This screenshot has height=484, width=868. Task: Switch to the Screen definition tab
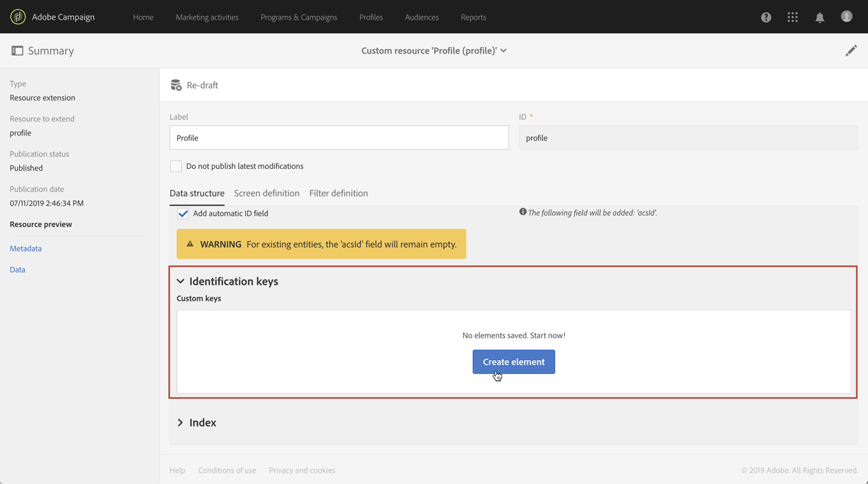(x=267, y=193)
